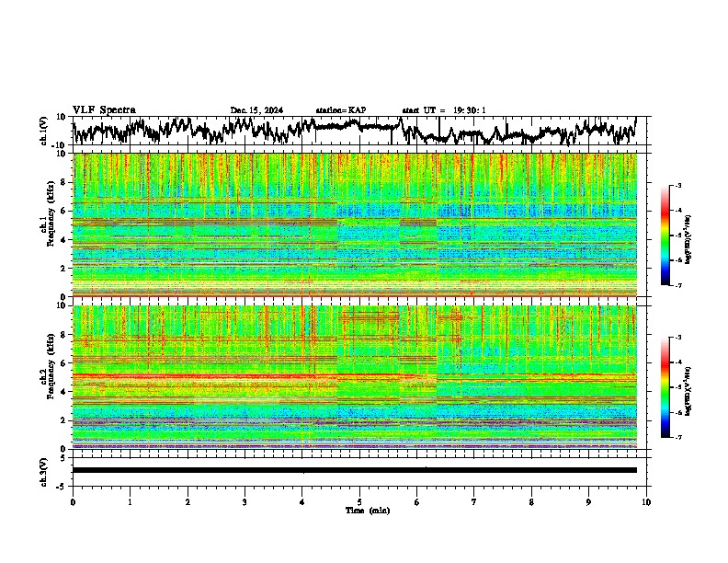Click the "ch.1(V)" waveform axis label
Screen dimensions: 728x563
click(x=44, y=131)
